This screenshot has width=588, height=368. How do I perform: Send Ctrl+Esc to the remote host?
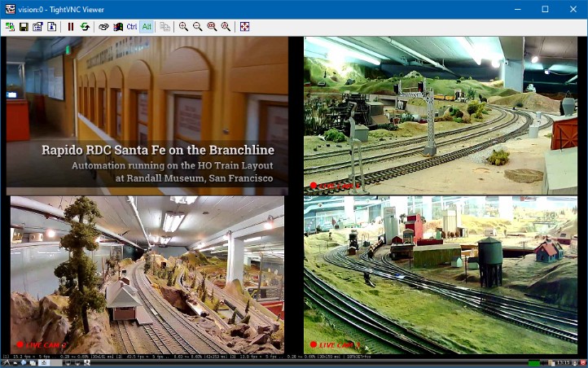[117, 27]
